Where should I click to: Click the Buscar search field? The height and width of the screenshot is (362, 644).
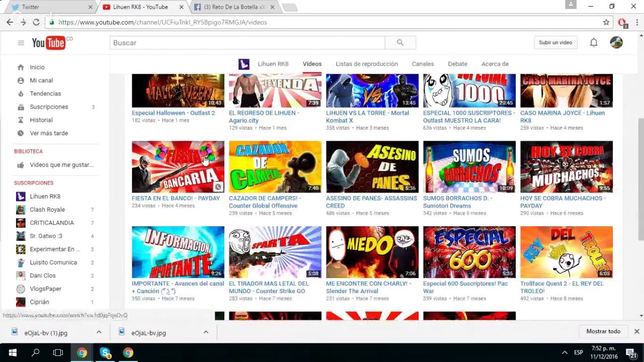coord(248,43)
